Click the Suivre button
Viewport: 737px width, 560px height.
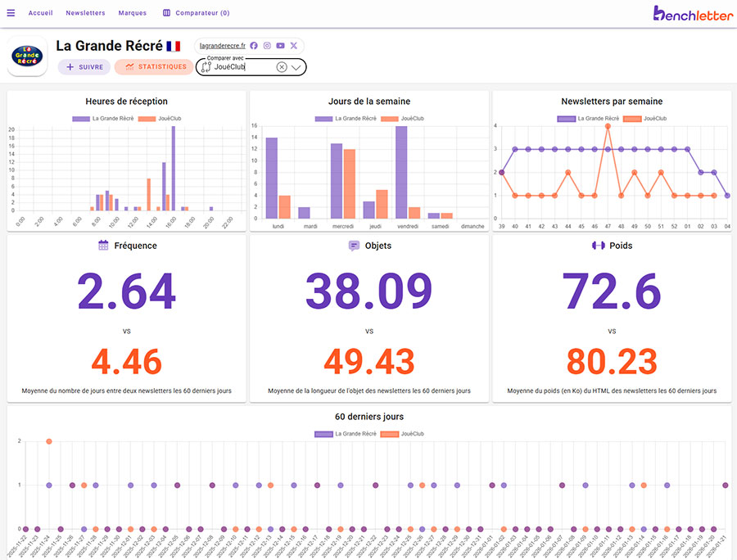(x=84, y=67)
